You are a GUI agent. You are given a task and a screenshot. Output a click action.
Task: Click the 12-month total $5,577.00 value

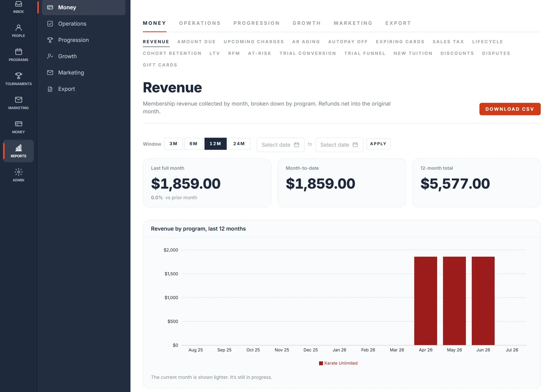click(x=455, y=184)
